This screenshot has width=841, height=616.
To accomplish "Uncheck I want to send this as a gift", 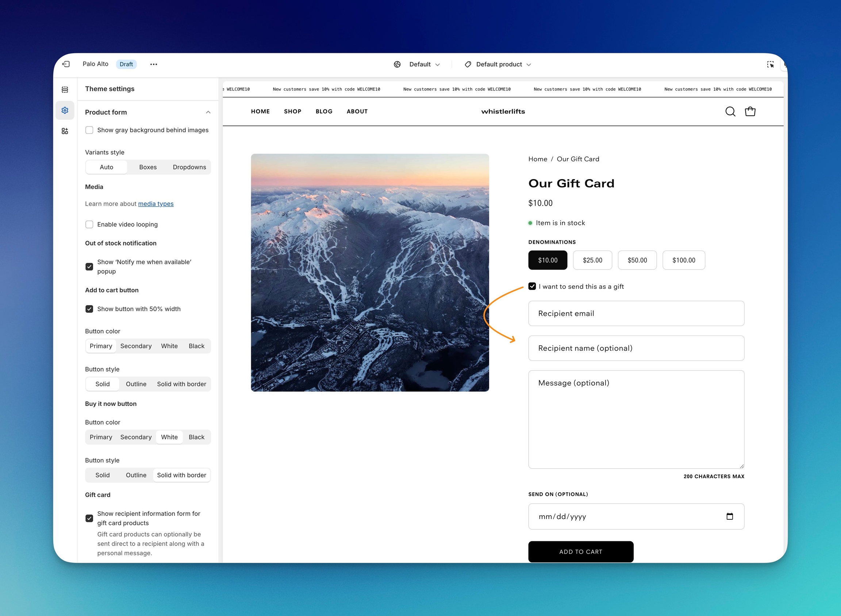I will (532, 286).
